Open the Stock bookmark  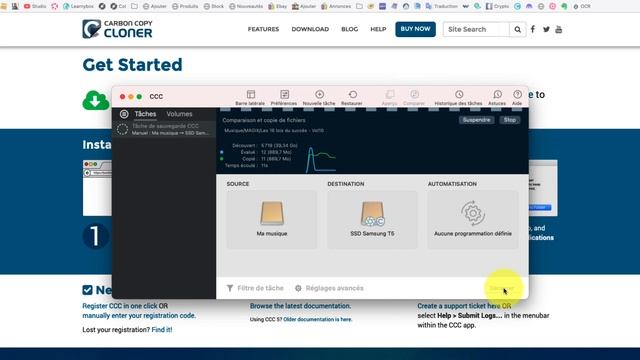(214, 6)
